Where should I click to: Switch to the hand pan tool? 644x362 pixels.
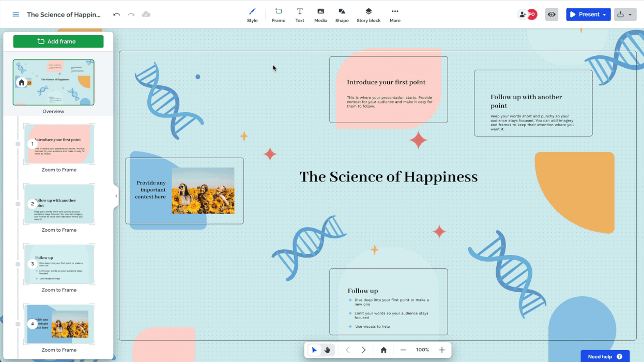(328, 350)
